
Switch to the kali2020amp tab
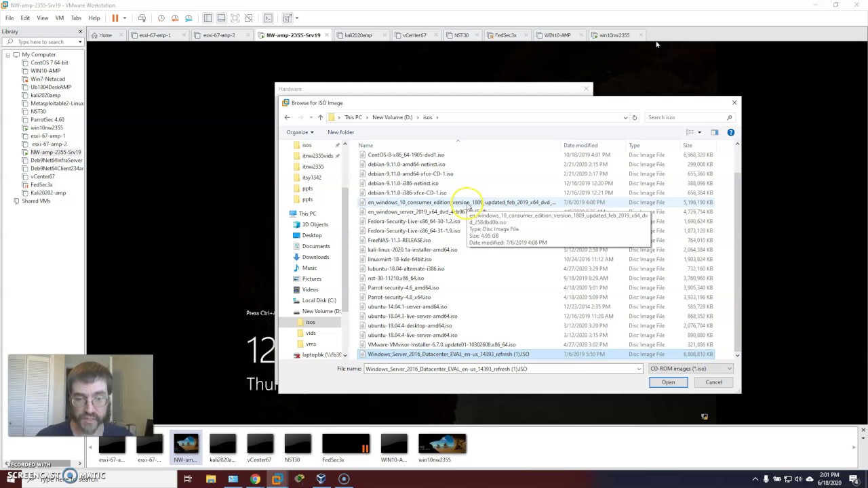point(357,35)
